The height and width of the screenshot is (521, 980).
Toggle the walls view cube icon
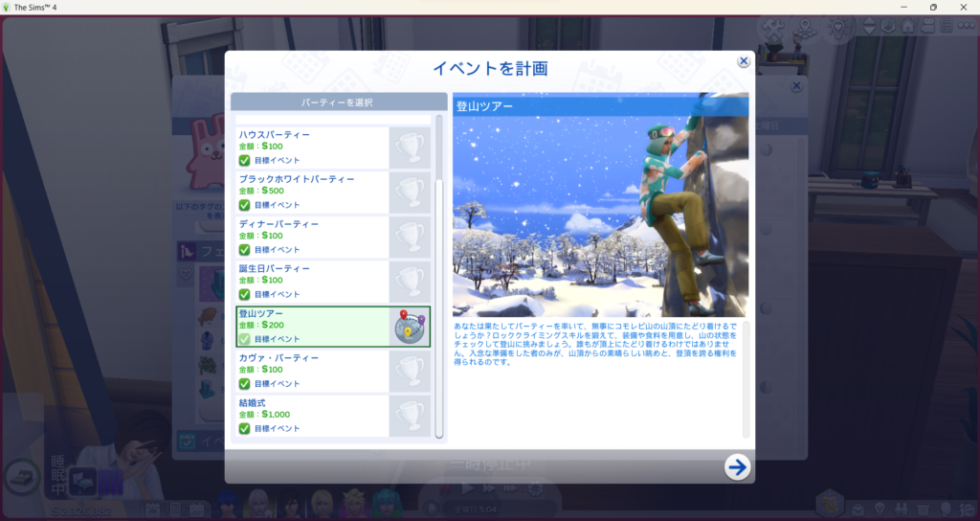[888, 26]
